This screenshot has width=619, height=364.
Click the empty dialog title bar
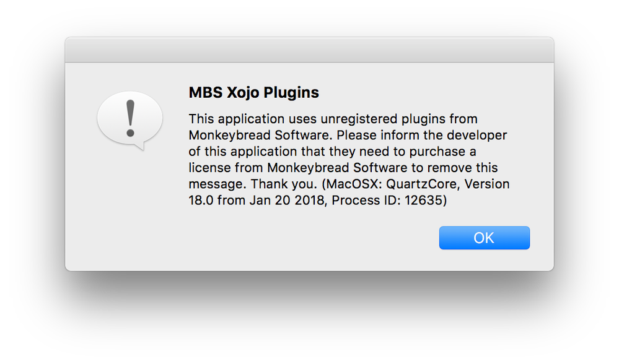[310, 50]
